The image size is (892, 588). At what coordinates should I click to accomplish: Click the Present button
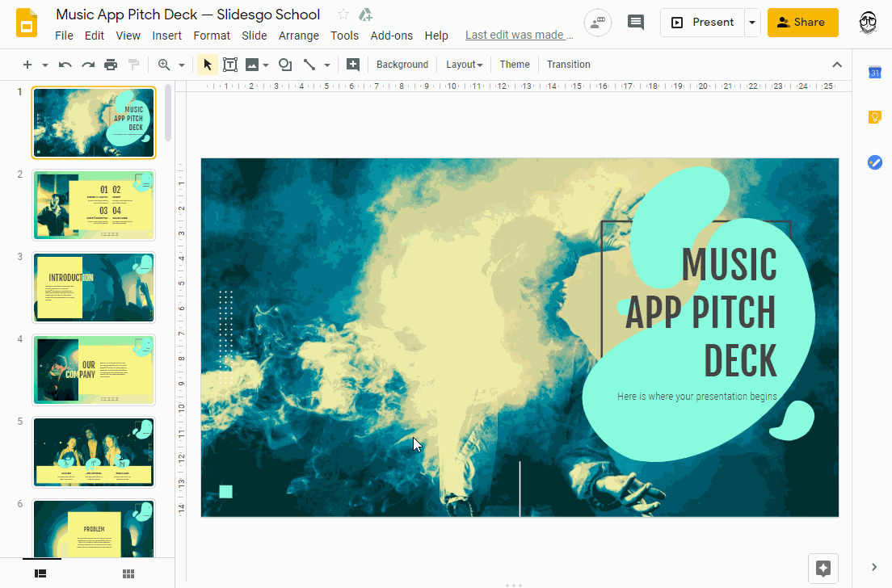(x=702, y=22)
